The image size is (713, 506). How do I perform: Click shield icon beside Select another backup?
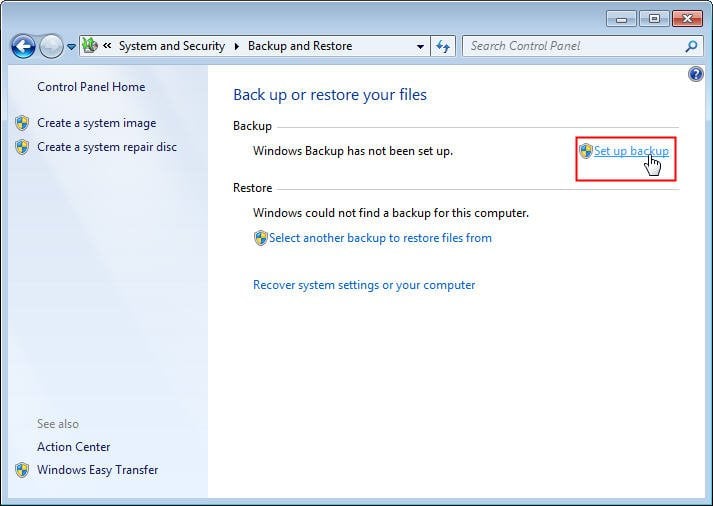point(261,238)
